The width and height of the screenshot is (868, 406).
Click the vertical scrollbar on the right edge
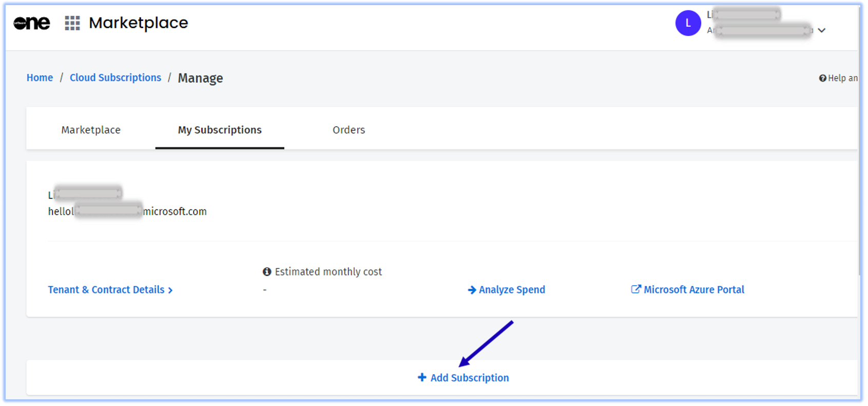[860, 154]
